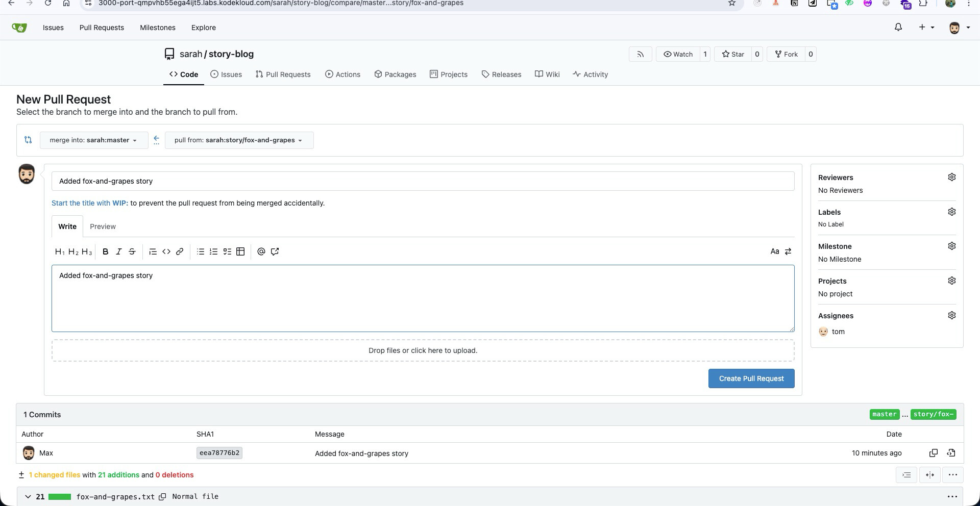Viewport: 980px width, 506px height.
Task: Star the story-blog repository
Action: click(x=733, y=54)
